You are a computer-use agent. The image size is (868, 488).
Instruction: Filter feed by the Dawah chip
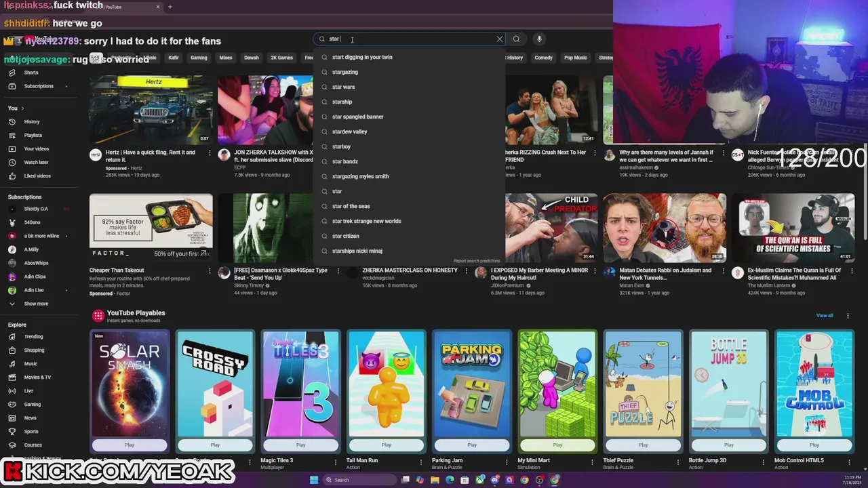(x=252, y=58)
